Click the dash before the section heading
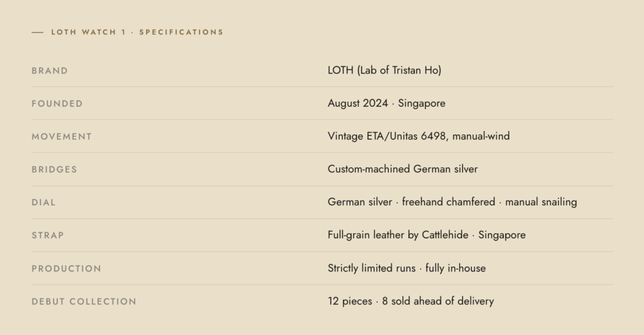Viewport: 644px width, 335px height. click(x=37, y=32)
